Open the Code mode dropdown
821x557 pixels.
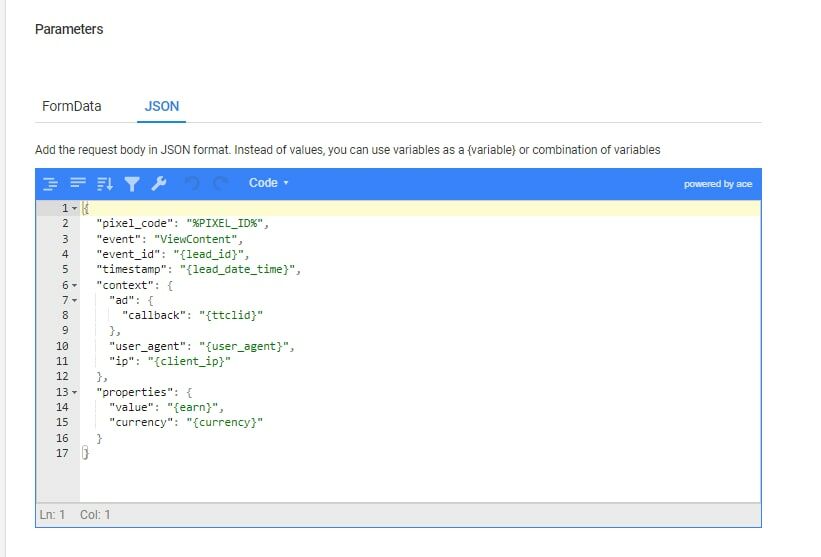click(x=269, y=183)
